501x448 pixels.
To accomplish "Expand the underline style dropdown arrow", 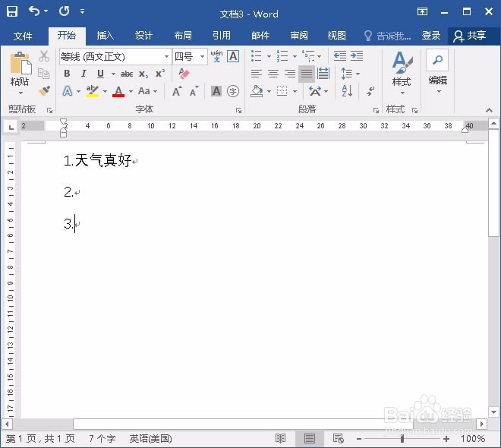I will [113, 74].
